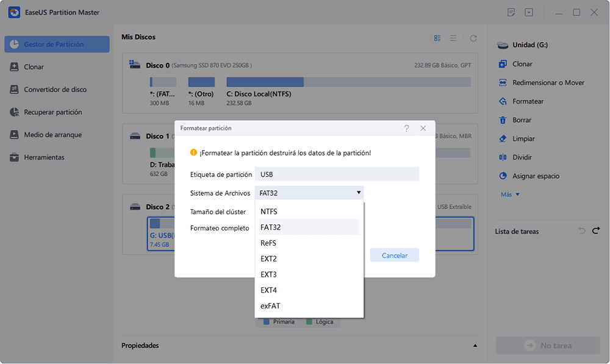The height and width of the screenshot is (364, 610).
Task: Choose EXT2 from file system list
Action: coord(309,259)
